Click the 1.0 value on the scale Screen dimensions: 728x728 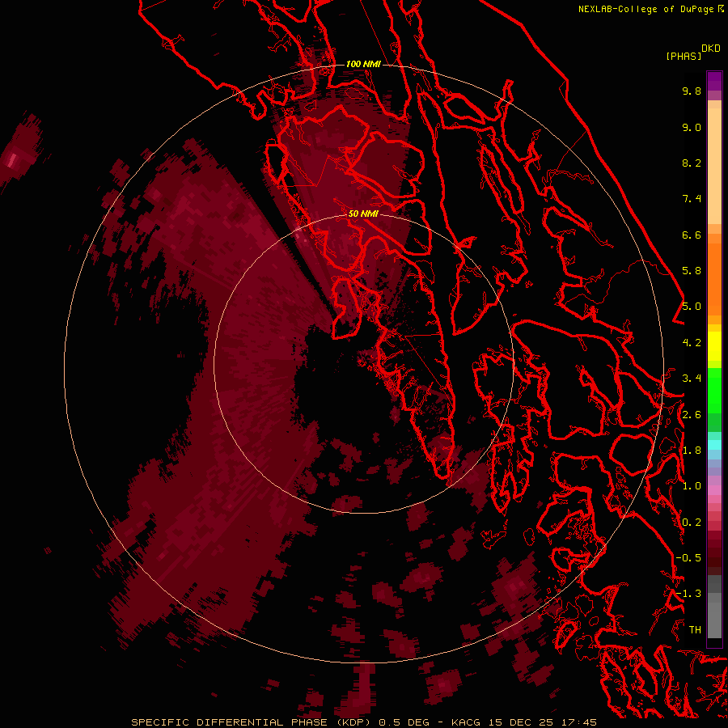click(x=692, y=486)
